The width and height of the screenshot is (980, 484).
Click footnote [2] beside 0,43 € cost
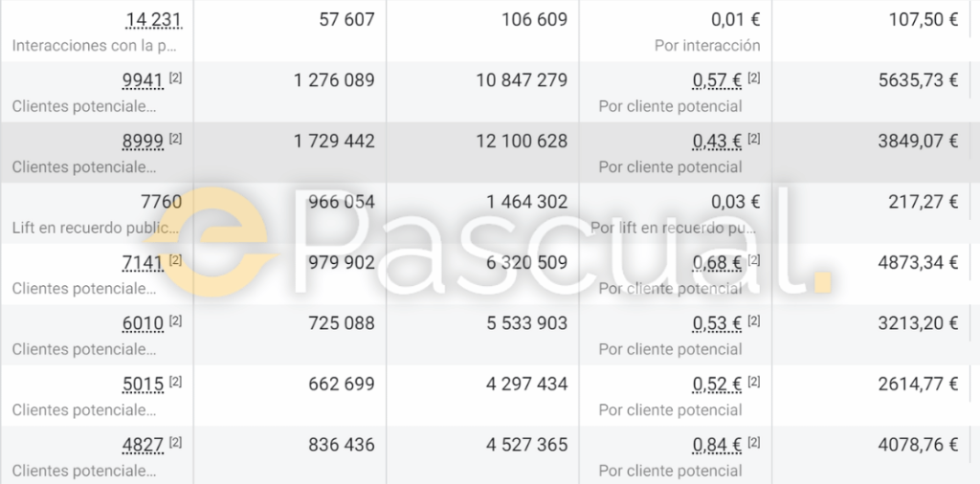[x=754, y=139]
